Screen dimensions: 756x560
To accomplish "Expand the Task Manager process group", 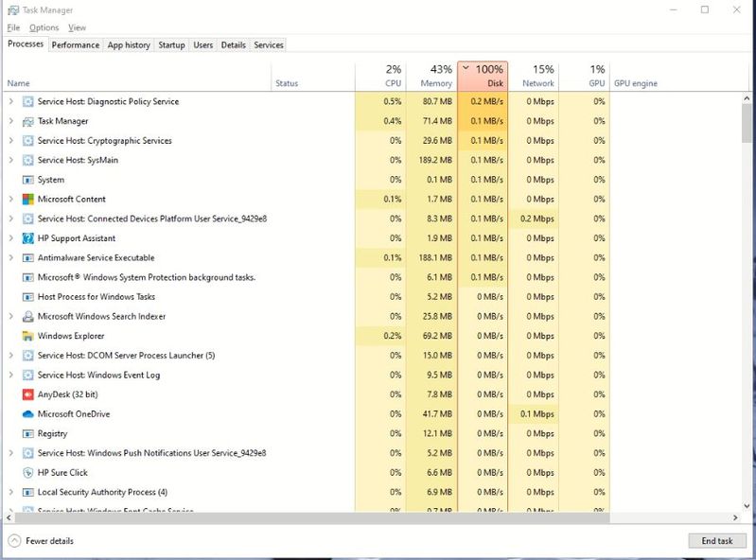I will pos(11,121).
